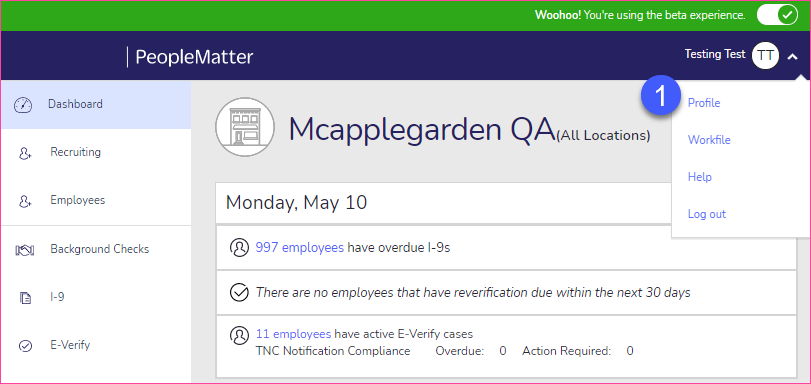Click the storefront building icon
Image resolution: width=811 pixels, height=384 pixels.
coord(245,127)
